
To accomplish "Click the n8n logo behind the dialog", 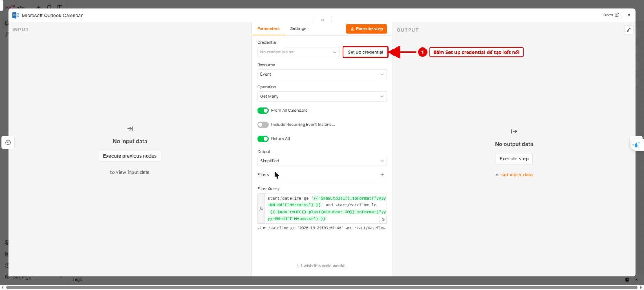I will click(14, 7).
